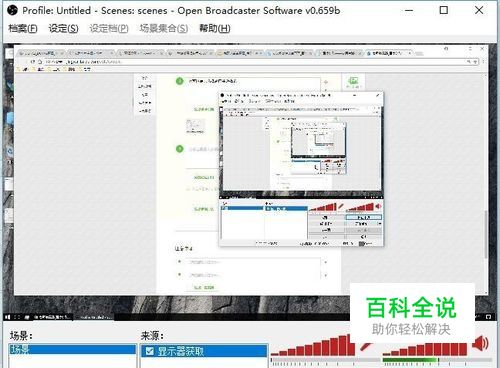Open the 档案(F) menu
Image resolution: width=500 pixels, height=368 pixels.
point(23,29)
